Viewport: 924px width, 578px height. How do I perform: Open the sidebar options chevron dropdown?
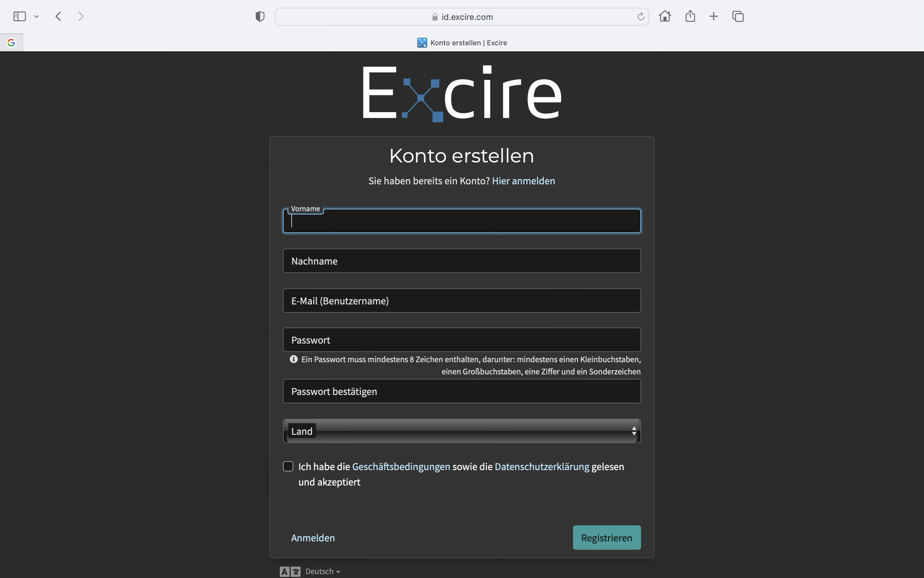pyautogui.click(x=37, y=16)
